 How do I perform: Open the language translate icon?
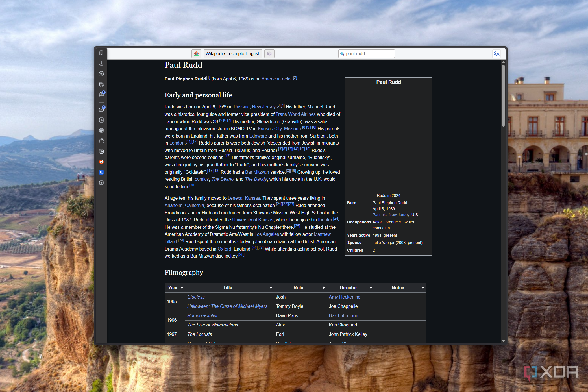[x=496, y=54]
